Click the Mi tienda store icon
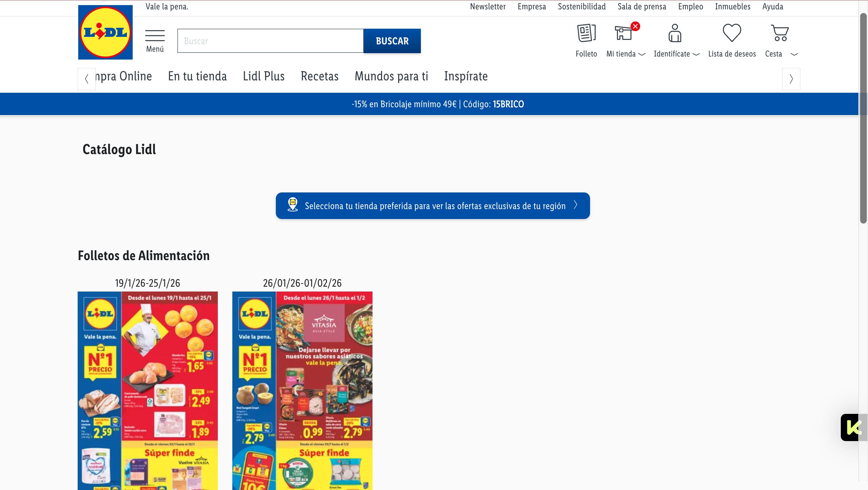This screenshot has height=490, width=868. tap(623, 33)
